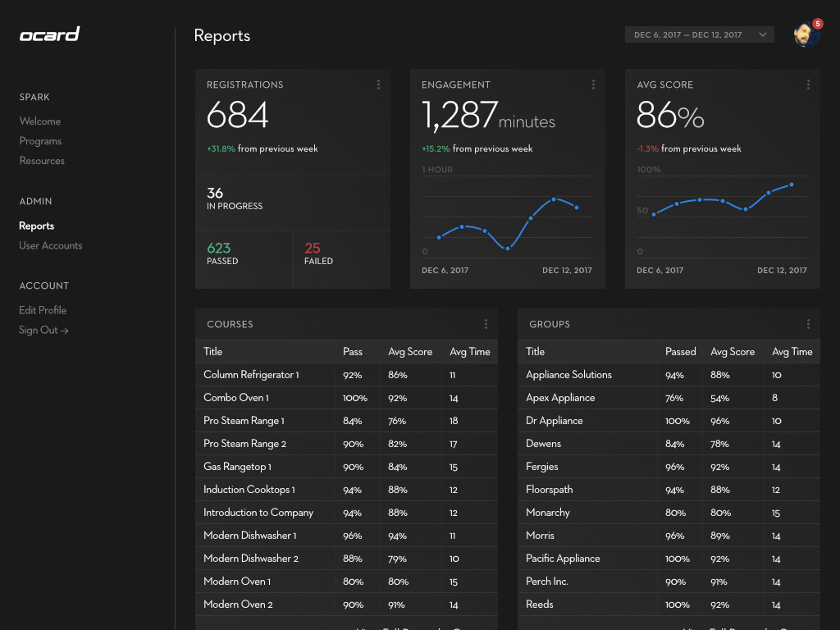Open the Registrations card options menu
This screenshot has height=630, width=840.
click(x=378, y=84)
